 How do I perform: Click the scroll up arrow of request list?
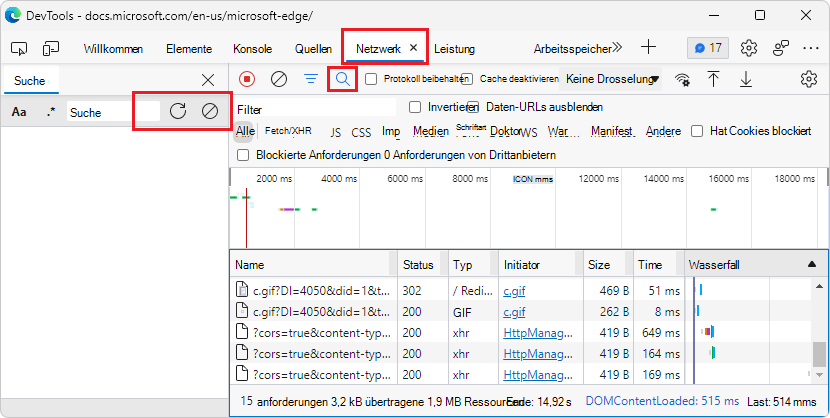pyautogui.click(x=819, y=286)
